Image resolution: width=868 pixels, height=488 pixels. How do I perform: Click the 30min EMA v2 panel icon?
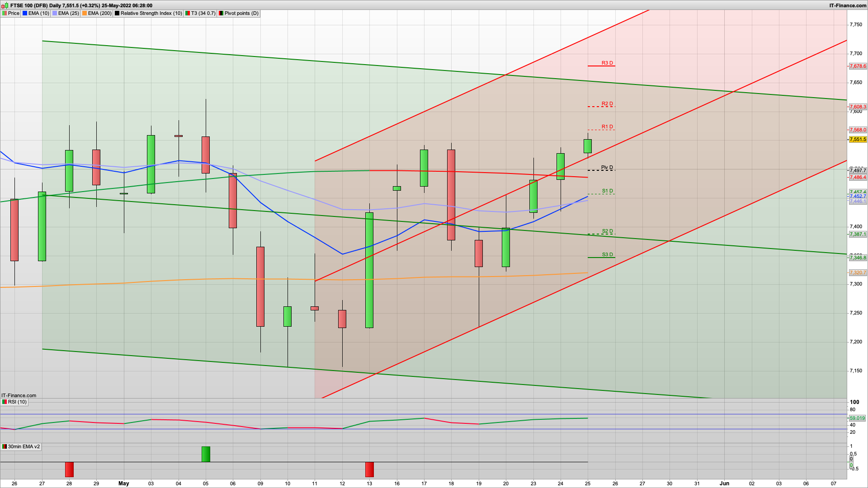point(5,446)
